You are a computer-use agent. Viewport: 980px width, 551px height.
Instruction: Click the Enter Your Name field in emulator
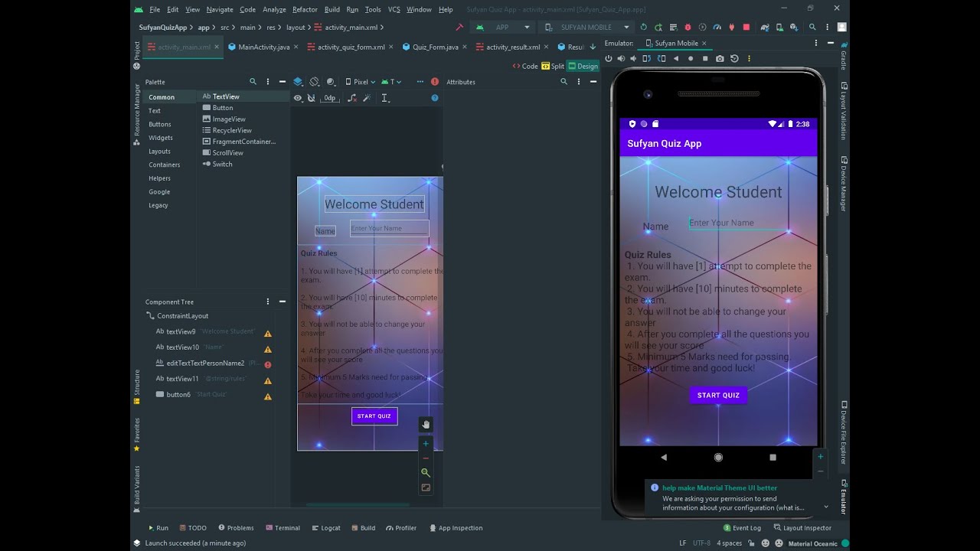click(738, 223)
